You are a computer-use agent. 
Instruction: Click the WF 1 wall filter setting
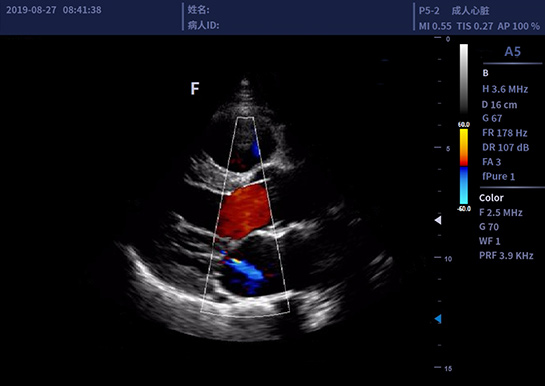coord(489,241)
